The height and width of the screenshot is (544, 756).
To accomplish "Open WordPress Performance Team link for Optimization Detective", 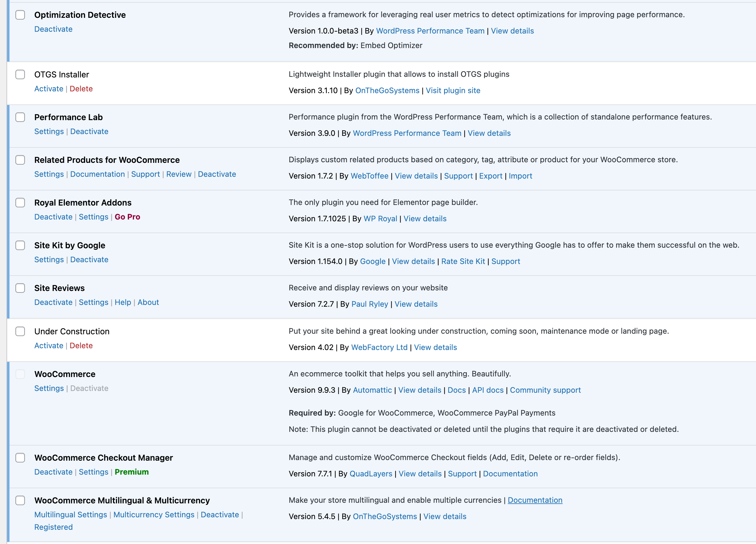I will coord(430,31).
